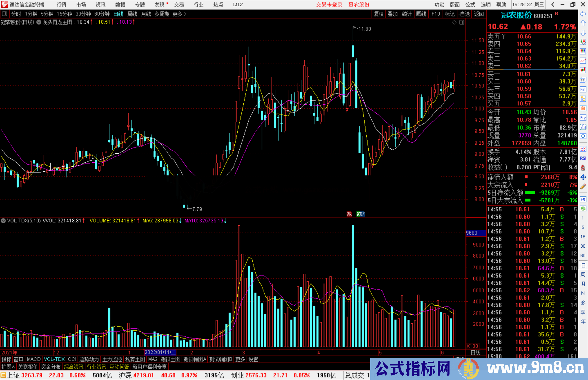This screenshot has width=588, height=380.
Task: Click the candlestick chart icon in sidebar
Action: pos(583,70)
